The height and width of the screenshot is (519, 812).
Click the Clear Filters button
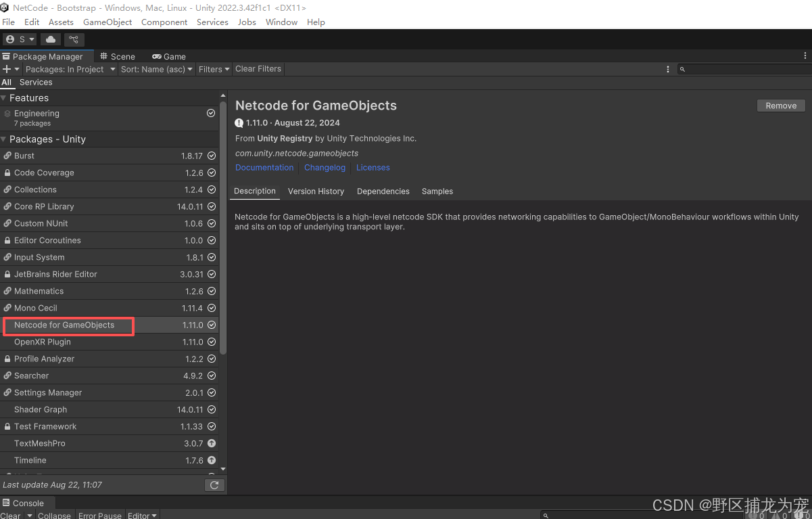point(258,69)
